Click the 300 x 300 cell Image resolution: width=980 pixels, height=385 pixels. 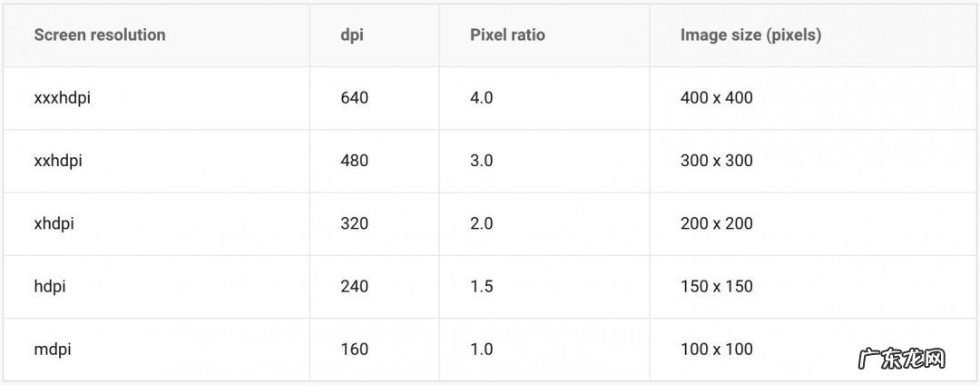pos(716,161)
